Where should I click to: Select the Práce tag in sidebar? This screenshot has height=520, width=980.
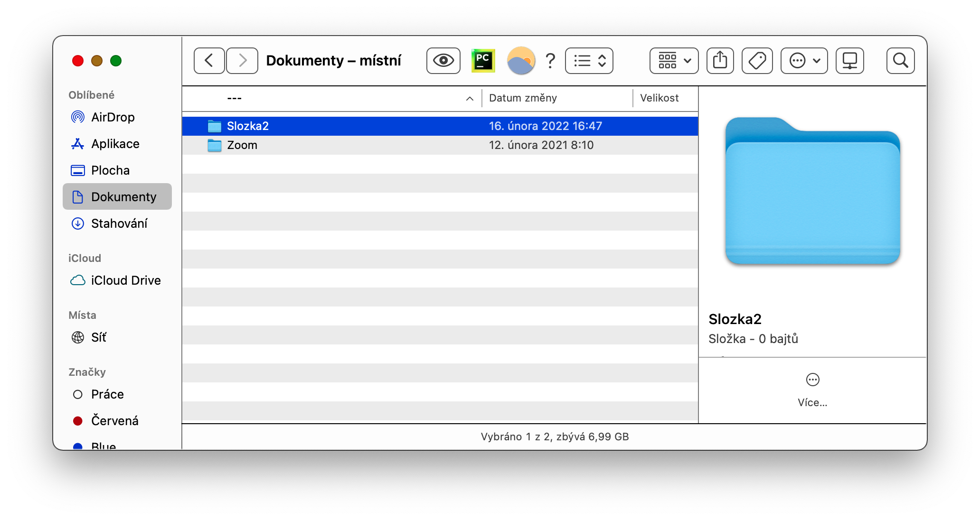117,394
